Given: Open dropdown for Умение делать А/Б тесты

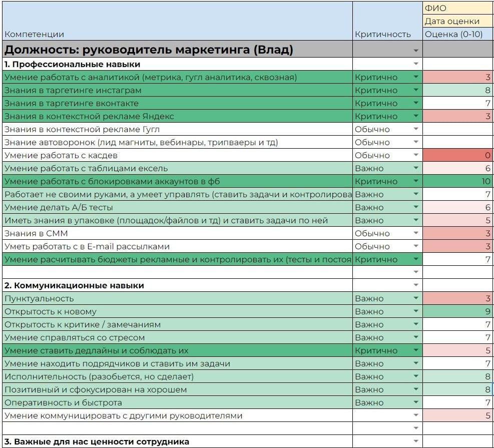Looking at the screenshot, I should click(415, 207).
